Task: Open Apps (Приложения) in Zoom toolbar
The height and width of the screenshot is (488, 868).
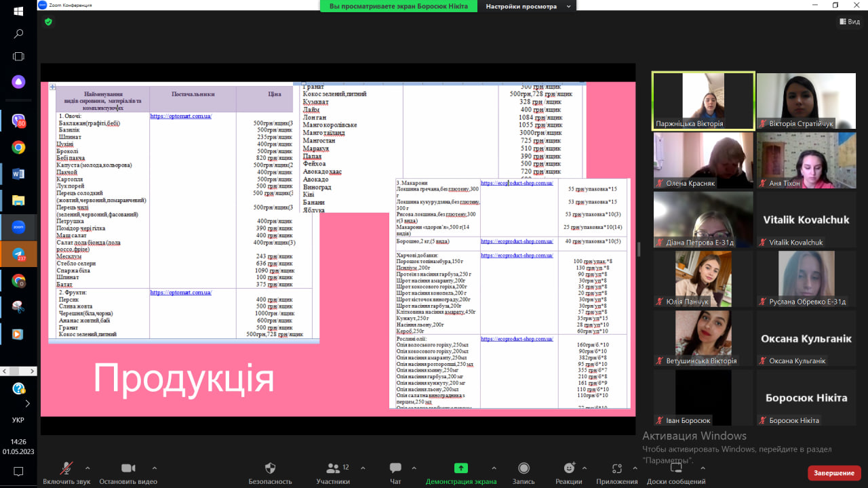Action: [616, 468]
